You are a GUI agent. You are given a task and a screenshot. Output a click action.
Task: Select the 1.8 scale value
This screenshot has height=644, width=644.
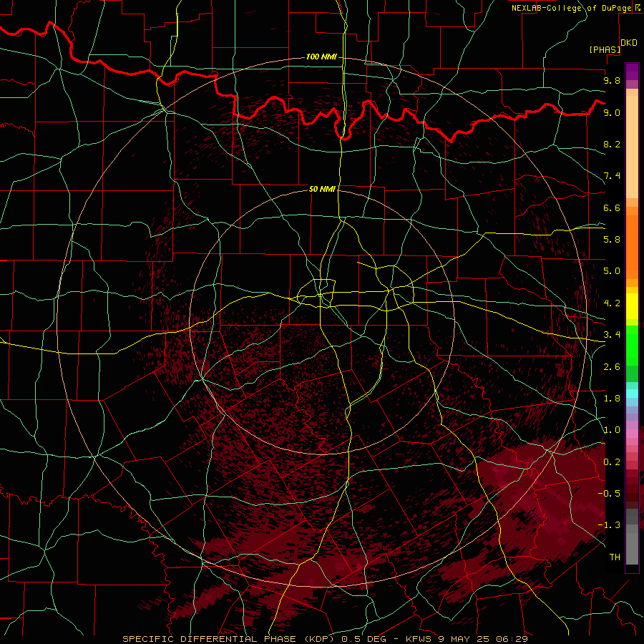pyautogui.click(x=612, y=399)
